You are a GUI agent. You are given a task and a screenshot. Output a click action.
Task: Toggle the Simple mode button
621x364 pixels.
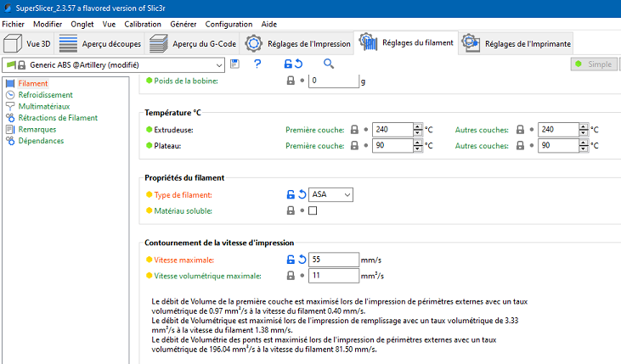594,64
